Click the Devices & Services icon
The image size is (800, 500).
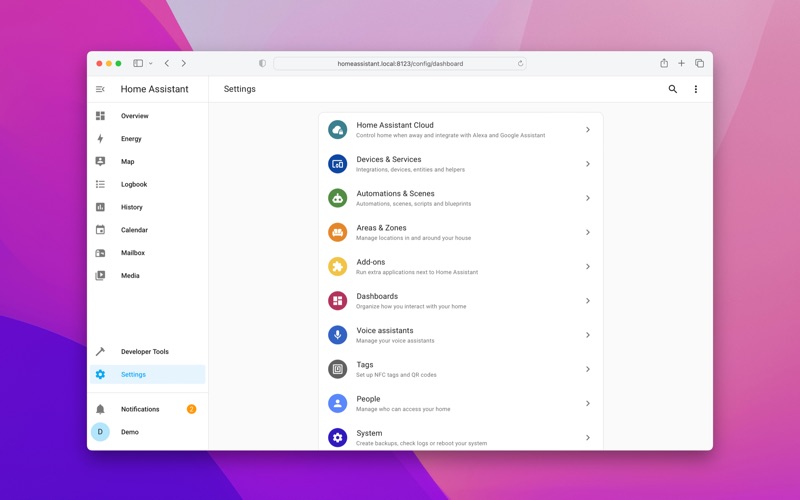click(x=337, y=164)
